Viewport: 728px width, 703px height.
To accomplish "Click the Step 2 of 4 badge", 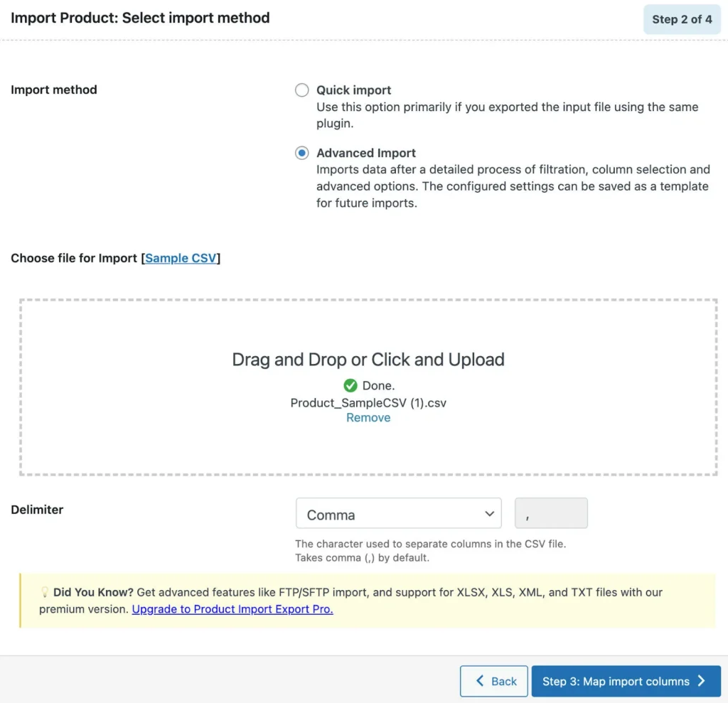I will click(x=682, y=19).
